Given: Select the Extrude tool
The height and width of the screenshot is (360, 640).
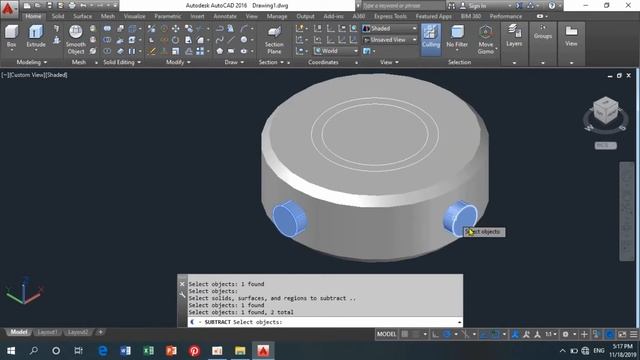Looking at the screenshot, I should (x=36, y=36).
